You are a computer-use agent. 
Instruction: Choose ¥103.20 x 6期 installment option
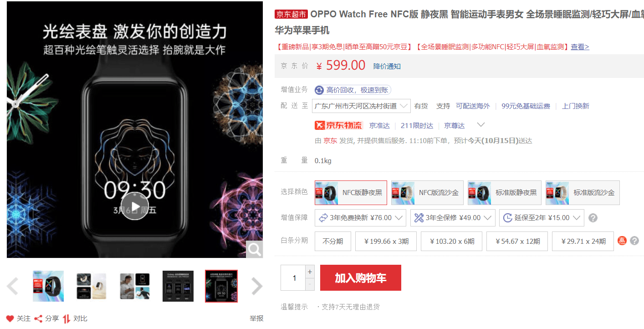451,241
